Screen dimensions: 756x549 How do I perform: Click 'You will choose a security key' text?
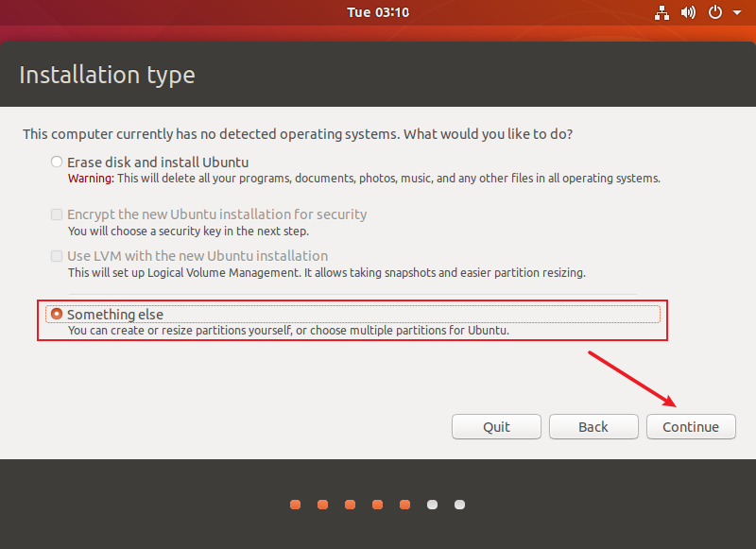tap(188, 232)
